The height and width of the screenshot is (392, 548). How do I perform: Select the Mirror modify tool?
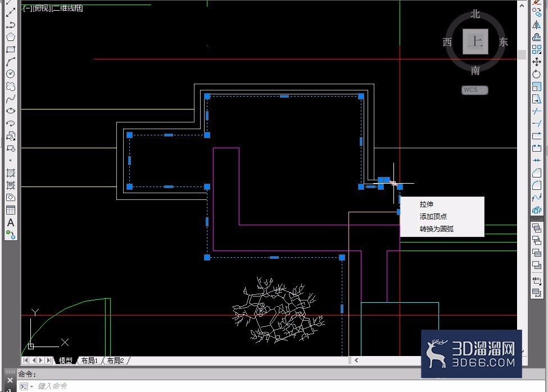pos(536,25)
